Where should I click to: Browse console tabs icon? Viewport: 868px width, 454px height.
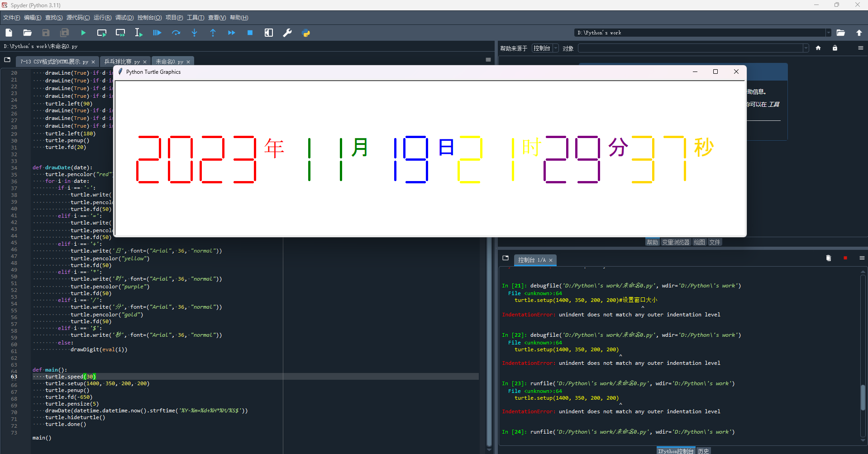pyautogui.click(x=506, y=258)
